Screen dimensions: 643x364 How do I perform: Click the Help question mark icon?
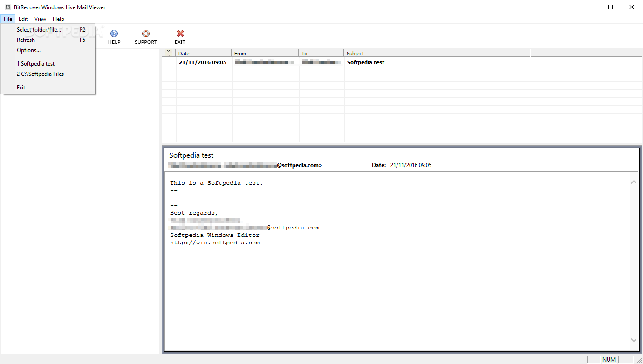tap(114, 34)
